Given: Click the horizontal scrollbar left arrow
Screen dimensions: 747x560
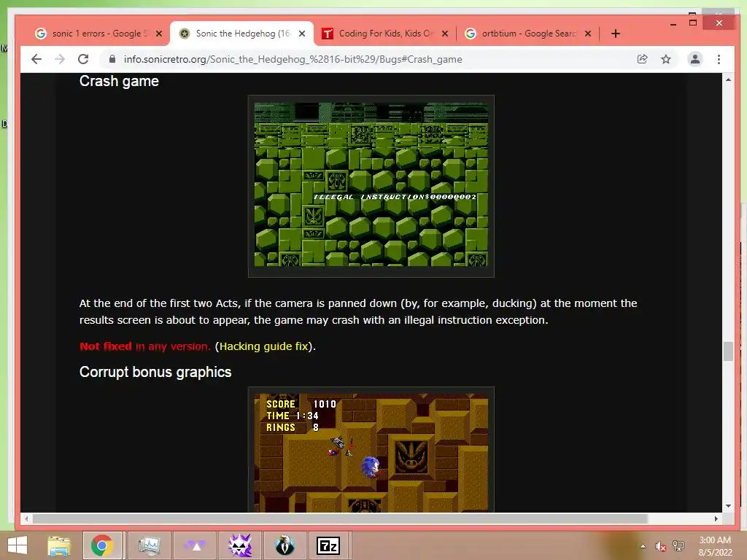Looking at the screenshot, I should tap(26, 518).
